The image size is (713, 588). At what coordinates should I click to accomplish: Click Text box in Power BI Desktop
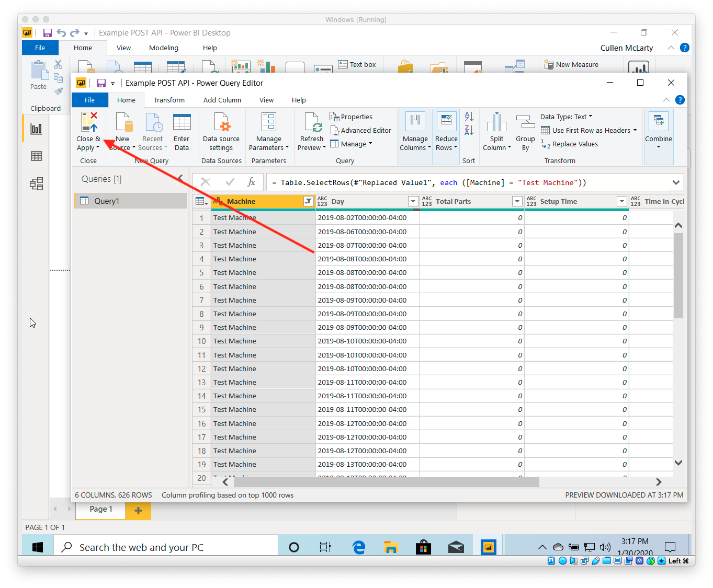(x=357, y=64)
